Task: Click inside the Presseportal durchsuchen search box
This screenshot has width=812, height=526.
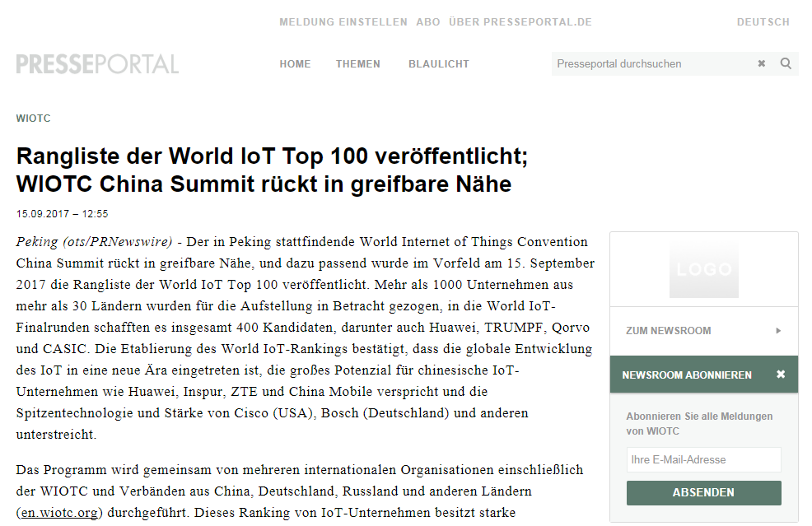Action: point(651,63)
